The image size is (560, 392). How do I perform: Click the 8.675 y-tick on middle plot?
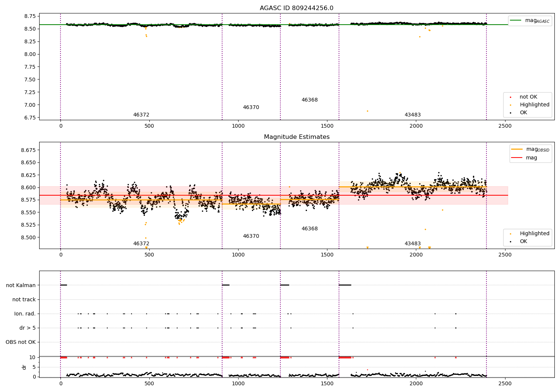[28, 150]
